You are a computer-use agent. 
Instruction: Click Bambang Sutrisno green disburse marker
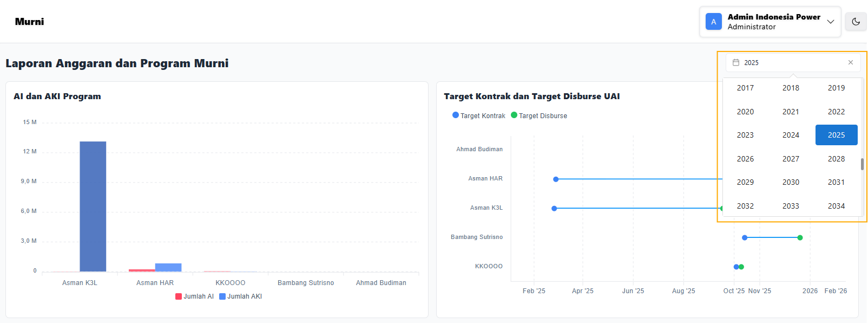coord(800,237)
